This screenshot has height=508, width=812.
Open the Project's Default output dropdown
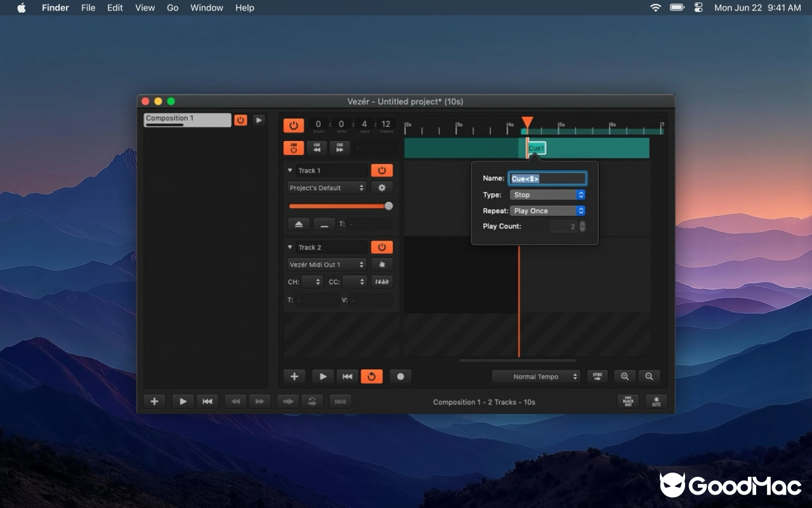click(x=327, y=188)
